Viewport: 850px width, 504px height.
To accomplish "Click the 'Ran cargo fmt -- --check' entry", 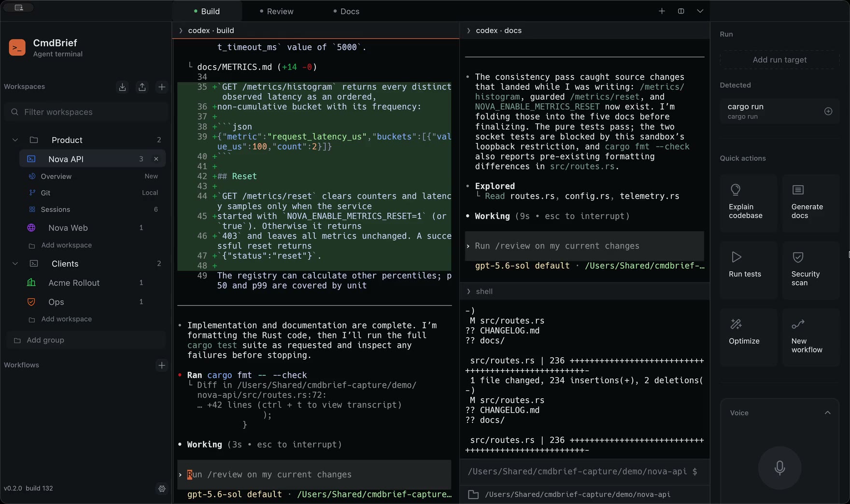I will (x=247, y=375).
